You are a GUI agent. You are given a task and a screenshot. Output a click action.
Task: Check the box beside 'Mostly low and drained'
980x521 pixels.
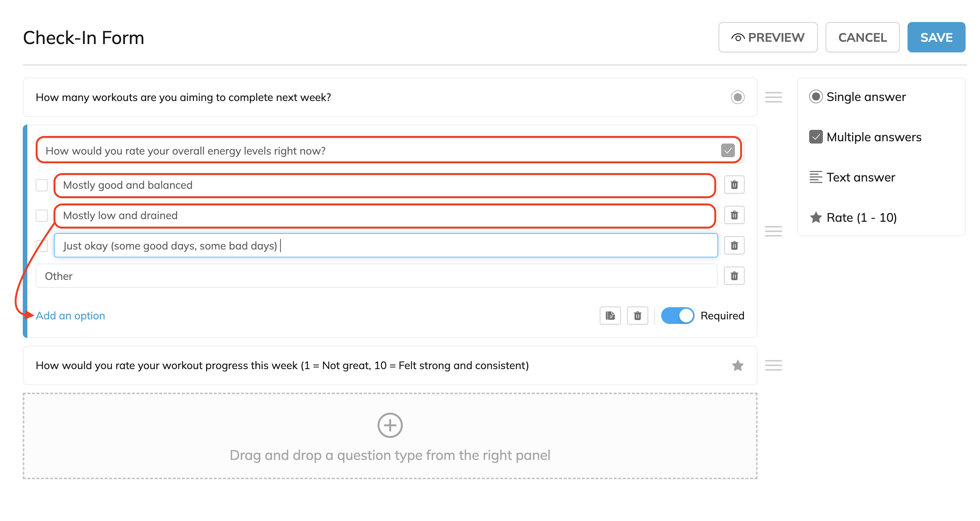[41, 216]
